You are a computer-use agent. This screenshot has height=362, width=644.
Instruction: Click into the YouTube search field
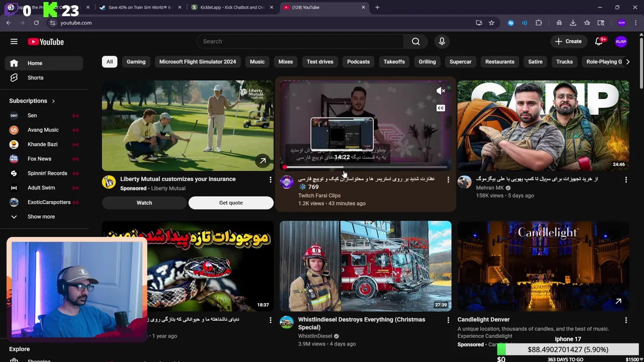pyautogui.click(x=300, y=41)
